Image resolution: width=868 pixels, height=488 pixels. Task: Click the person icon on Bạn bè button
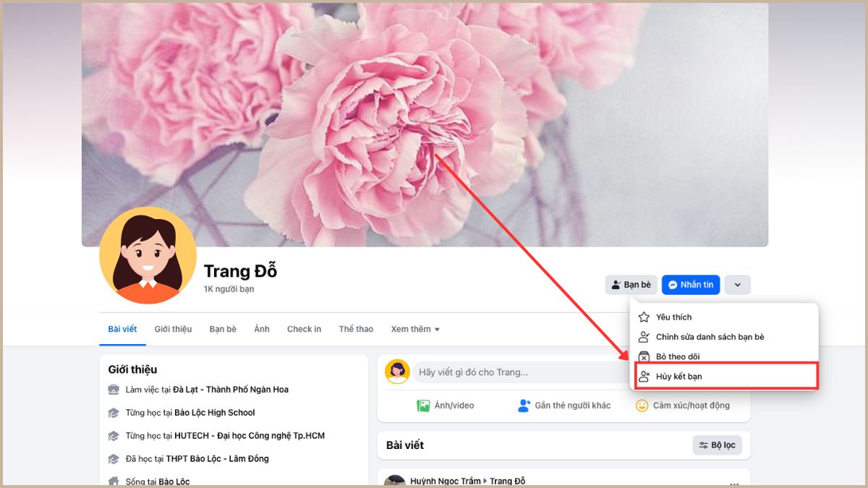tap(616, 285)
